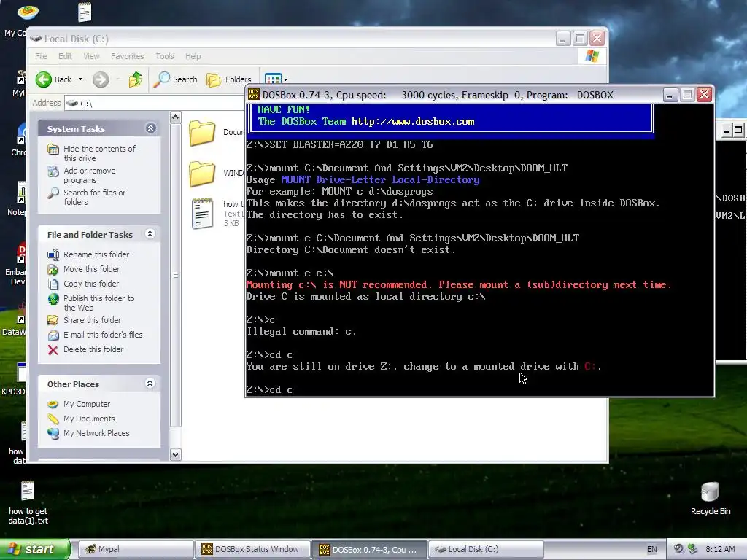747x560 pixels.
Task: Open the Back history dropdown arrow
Action: (80, 79)
